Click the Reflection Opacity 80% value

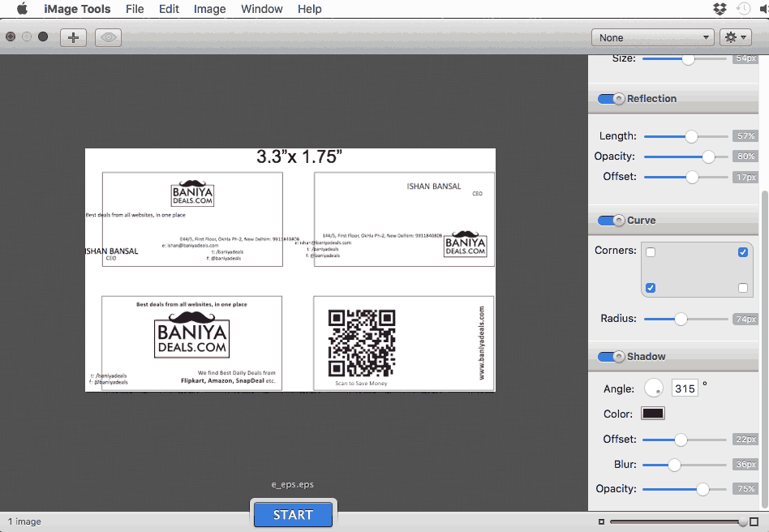tap(745, 157)
